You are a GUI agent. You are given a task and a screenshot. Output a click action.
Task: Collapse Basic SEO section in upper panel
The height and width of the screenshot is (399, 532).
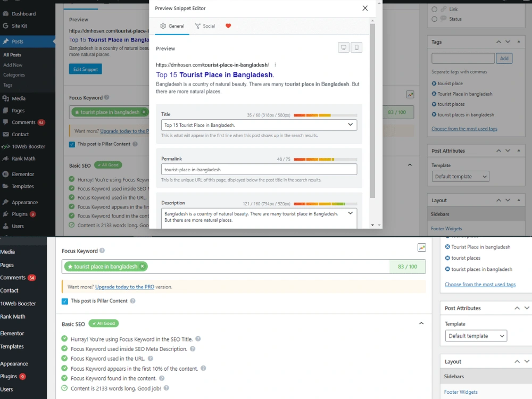point(410,165)
